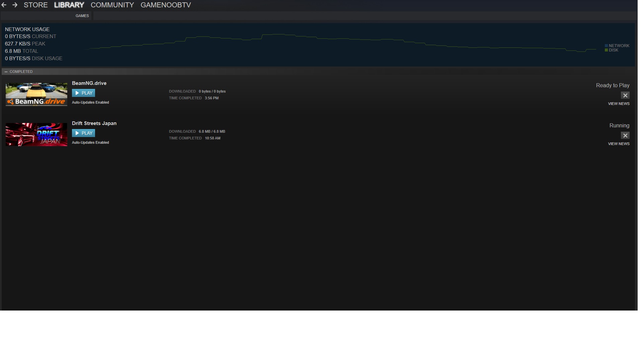Open the LIBRARY section

coord(69,5)
